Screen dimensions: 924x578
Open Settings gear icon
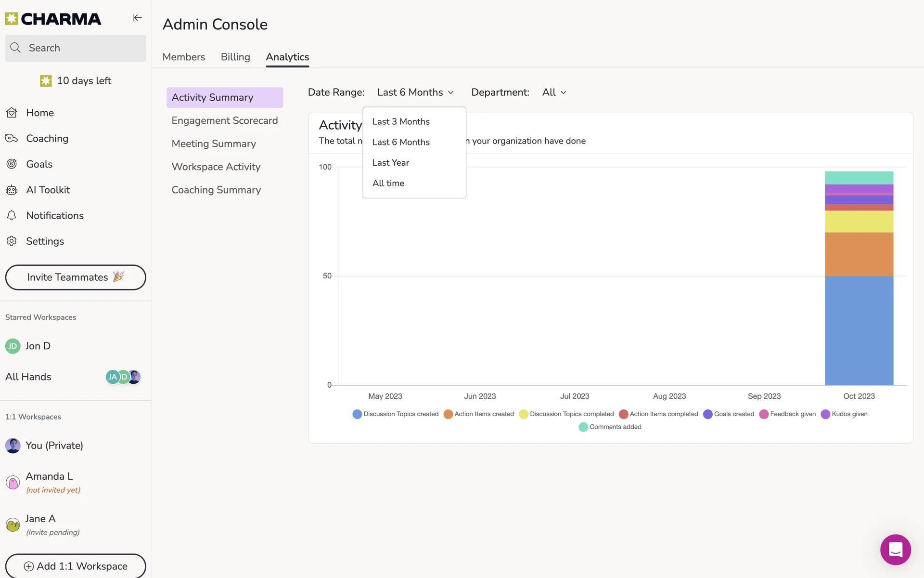(12, 241)
